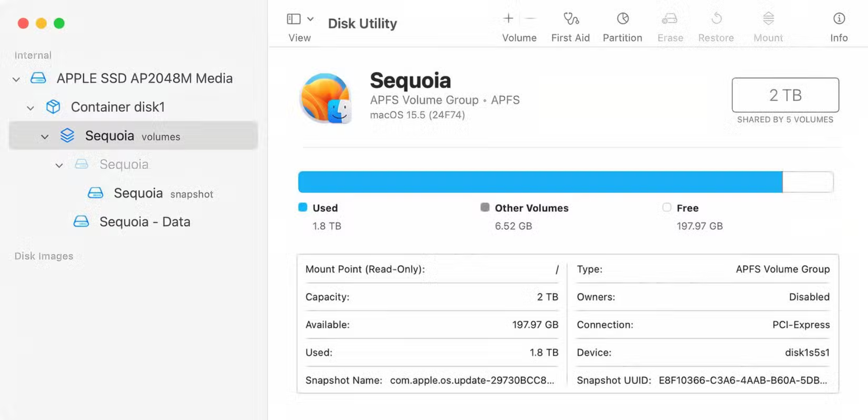The width and height of the screenshot is (868, 420).
Task: Collapse the Container disk1 disclosure arrow
Action: tap(30, 108)
